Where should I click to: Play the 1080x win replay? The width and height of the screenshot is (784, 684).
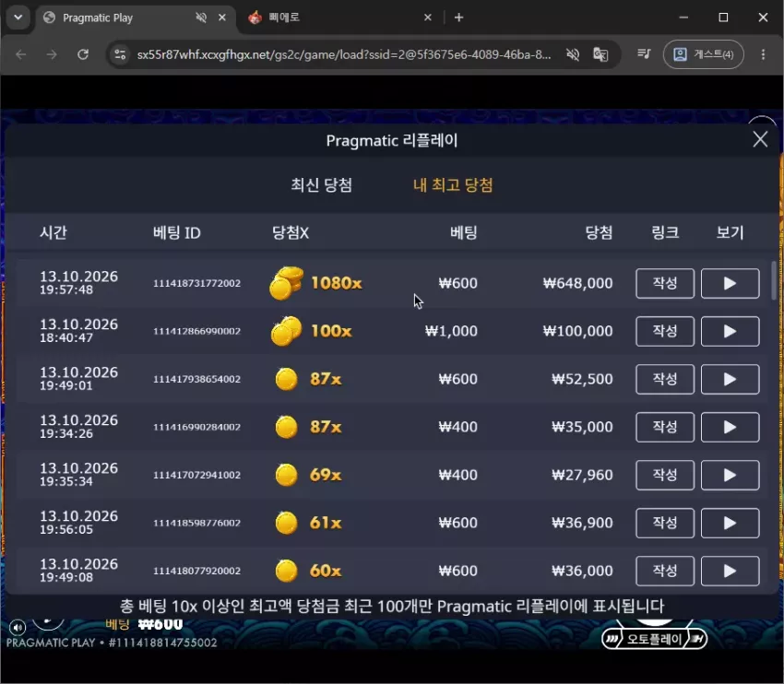coord(730,283)
